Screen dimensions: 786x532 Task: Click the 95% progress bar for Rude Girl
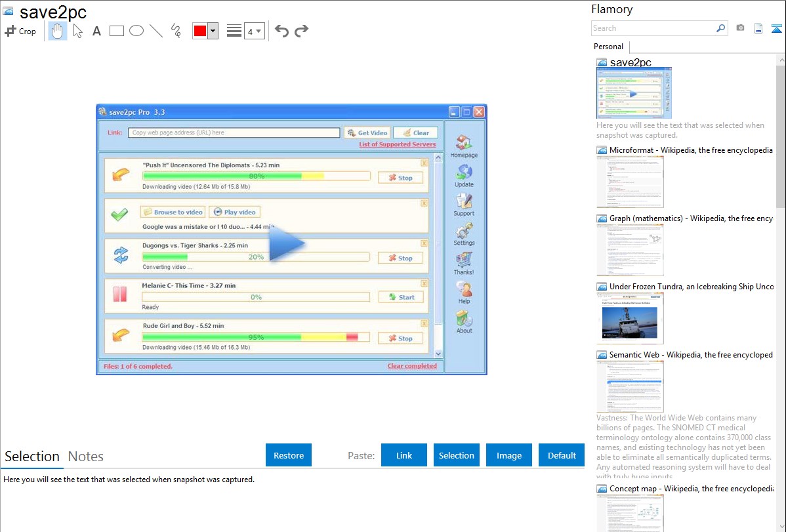point(256,337)
